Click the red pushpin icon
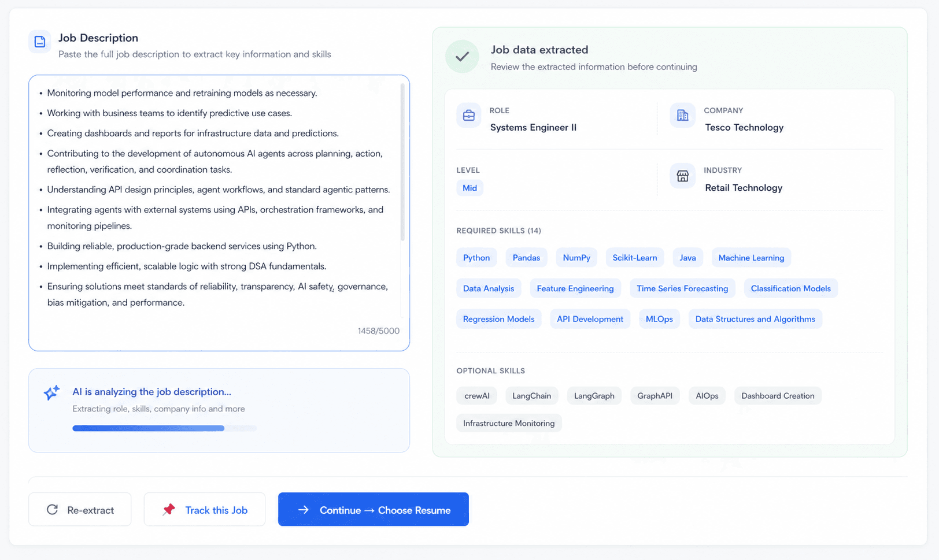 pos(169,510)
